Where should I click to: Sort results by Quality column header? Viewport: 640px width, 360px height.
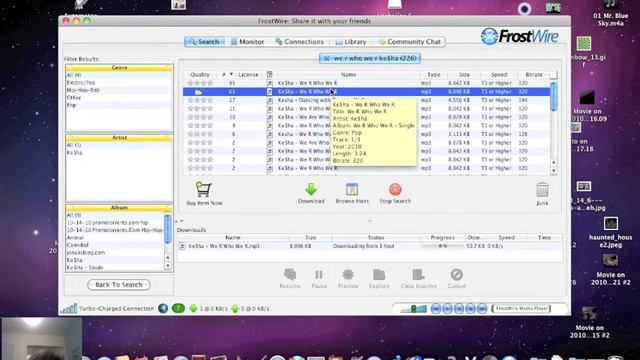tap(200, 75)
